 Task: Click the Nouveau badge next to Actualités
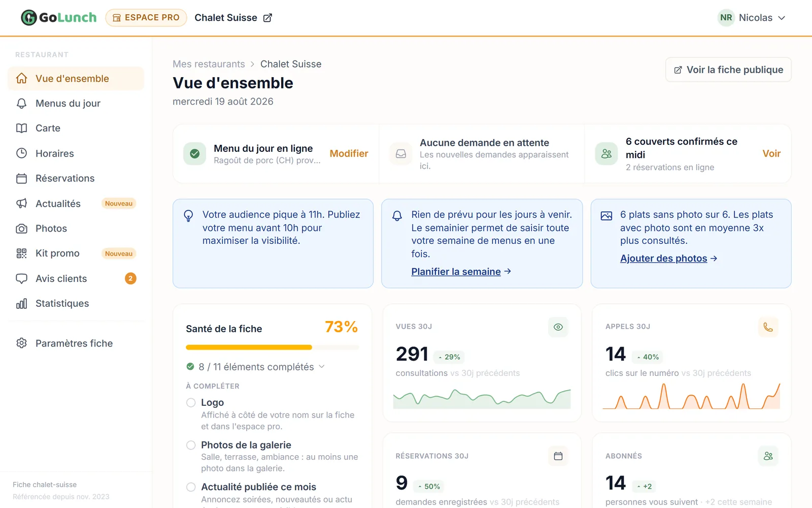coord(119,203)
